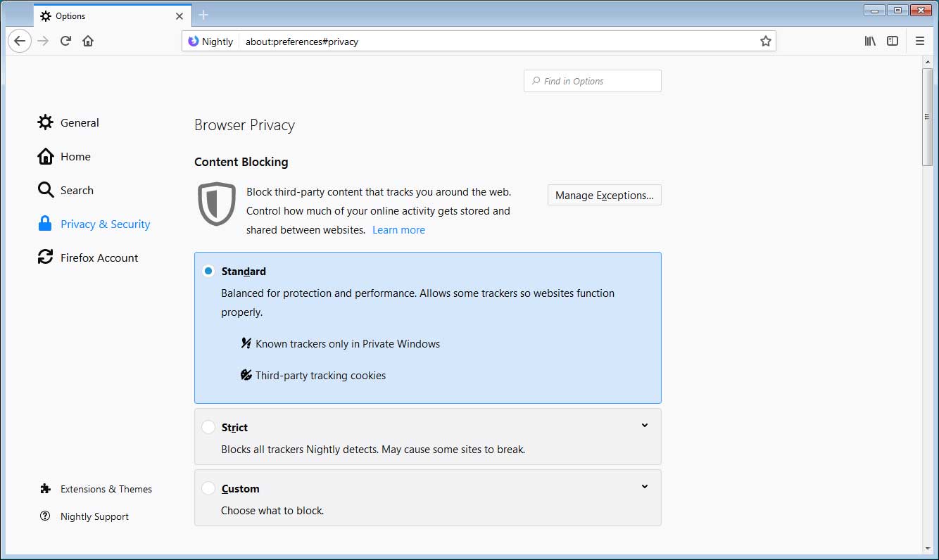Image resolution: width=939 pixels, height=560 pixels.
Task: Bookmark this page with the star icon
Action: (x=766, y=42)
